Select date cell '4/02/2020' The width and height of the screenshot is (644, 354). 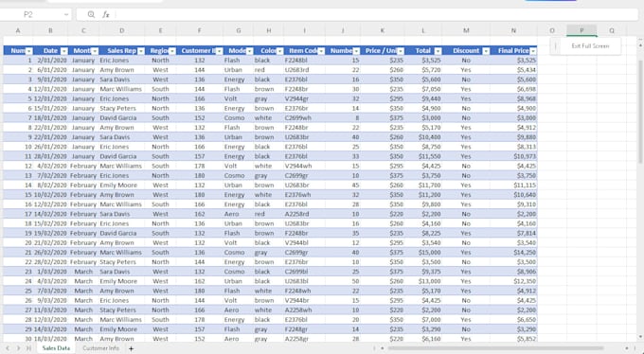(50, 166)
